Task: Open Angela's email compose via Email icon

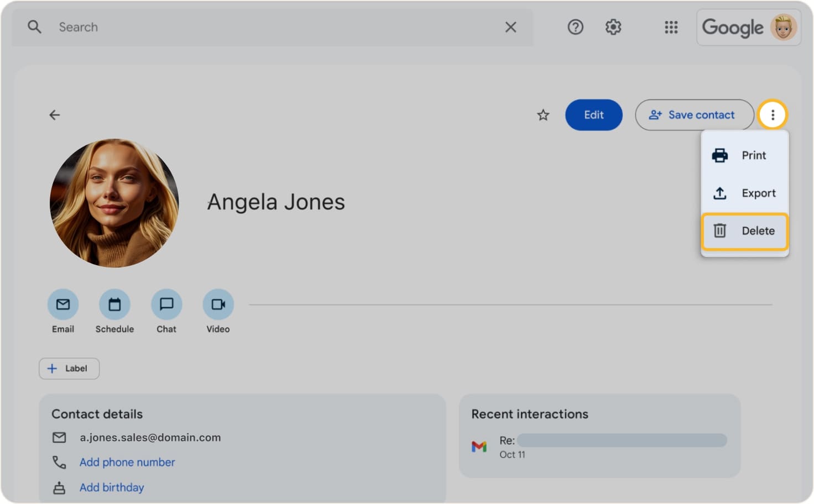Action: (x=62, y=305)
